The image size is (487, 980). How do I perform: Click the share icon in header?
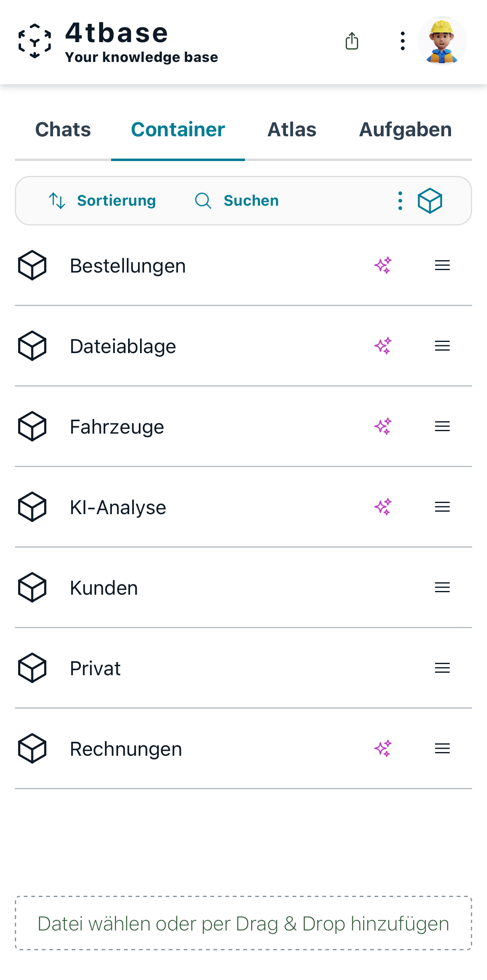coord(352,41)
